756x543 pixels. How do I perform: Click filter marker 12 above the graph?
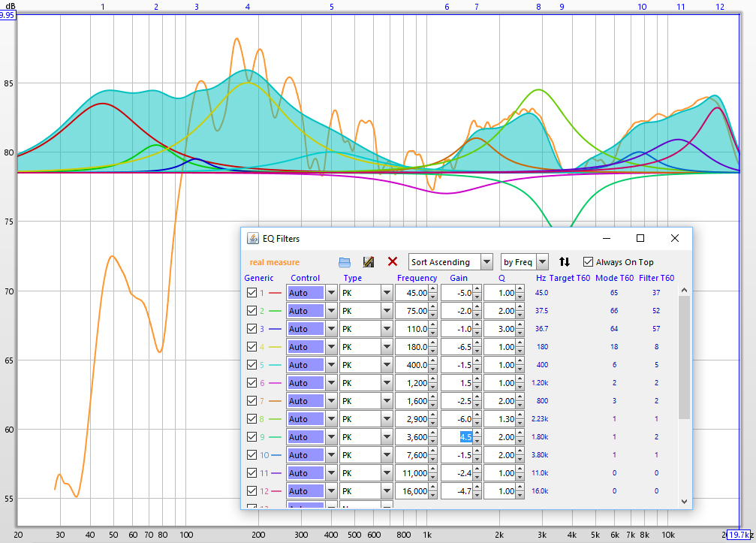point(720,7)
